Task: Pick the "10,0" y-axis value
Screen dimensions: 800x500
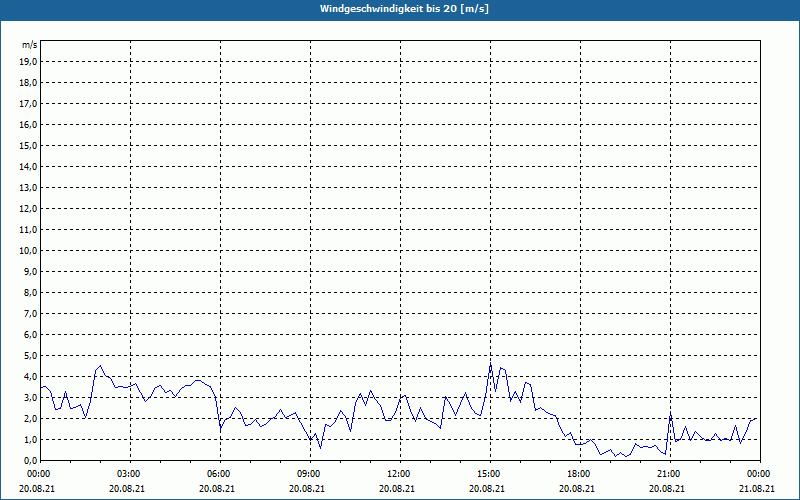Action: point(29,251)
